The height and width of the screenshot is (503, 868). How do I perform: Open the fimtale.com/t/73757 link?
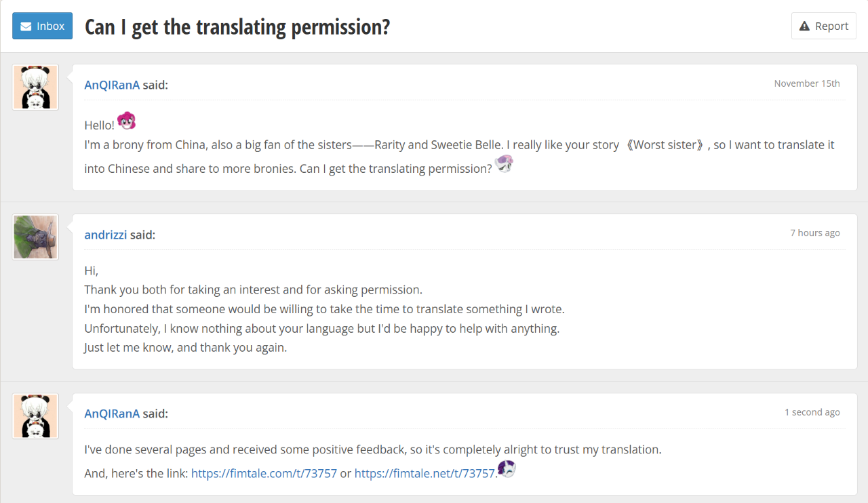coord(264,474)
